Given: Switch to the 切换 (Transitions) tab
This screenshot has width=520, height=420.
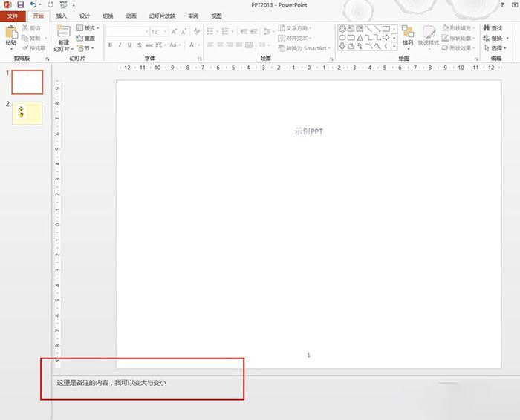Looking at the screenshot, I should click(108, 16).
